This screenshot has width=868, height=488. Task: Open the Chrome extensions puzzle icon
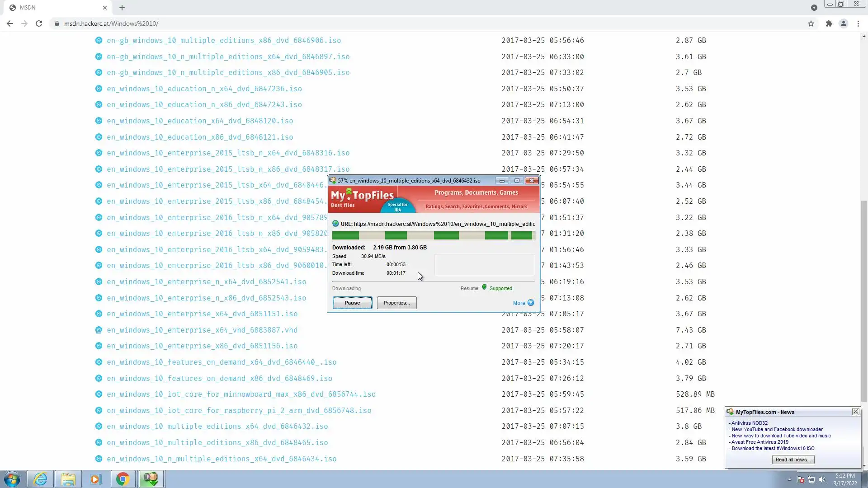click(x=829, y=23)
